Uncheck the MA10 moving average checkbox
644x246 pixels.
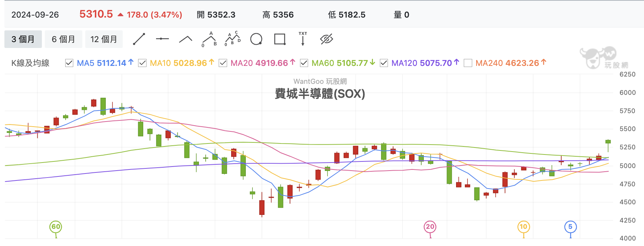click(x=142, y=63)
